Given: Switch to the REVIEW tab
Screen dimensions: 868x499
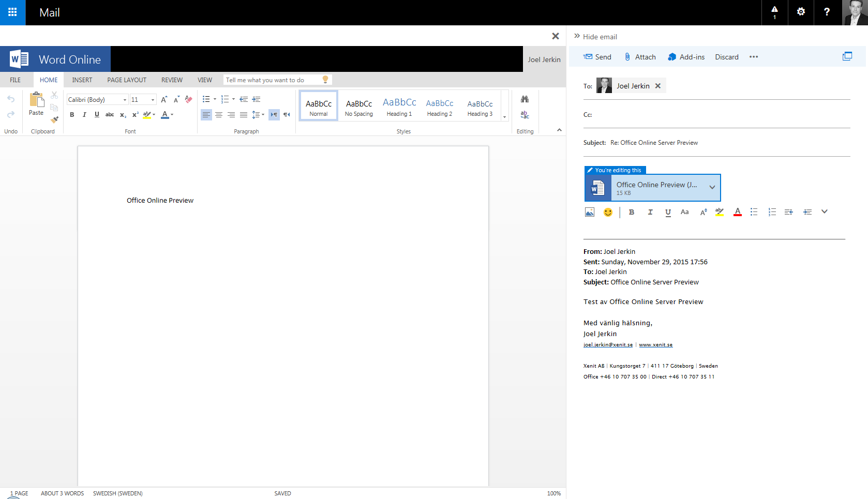Looking at the screenshot, I should [x=172, y=80].
